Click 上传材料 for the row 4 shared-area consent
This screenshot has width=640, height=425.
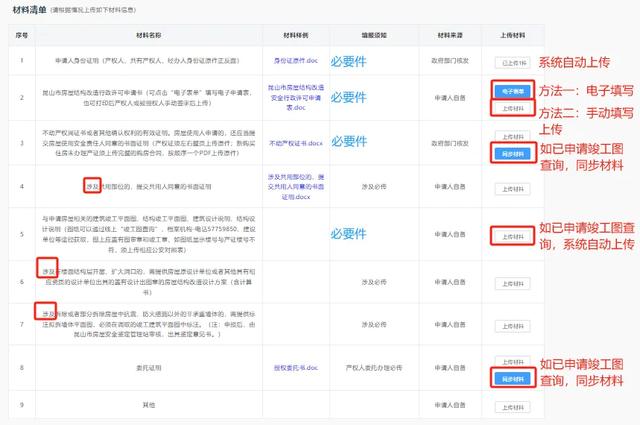pyautogui.click(x=509, y=187)
